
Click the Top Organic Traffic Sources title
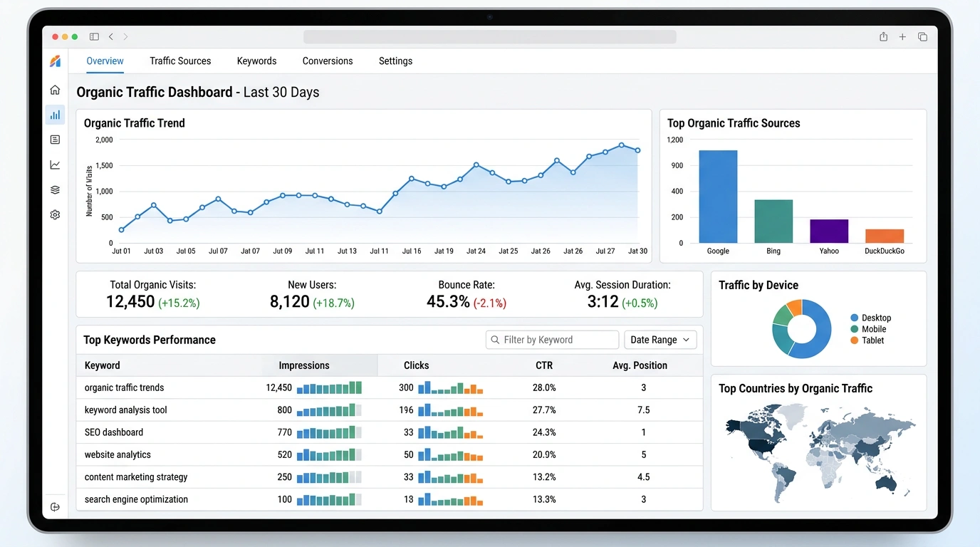(x=734, y=123)
